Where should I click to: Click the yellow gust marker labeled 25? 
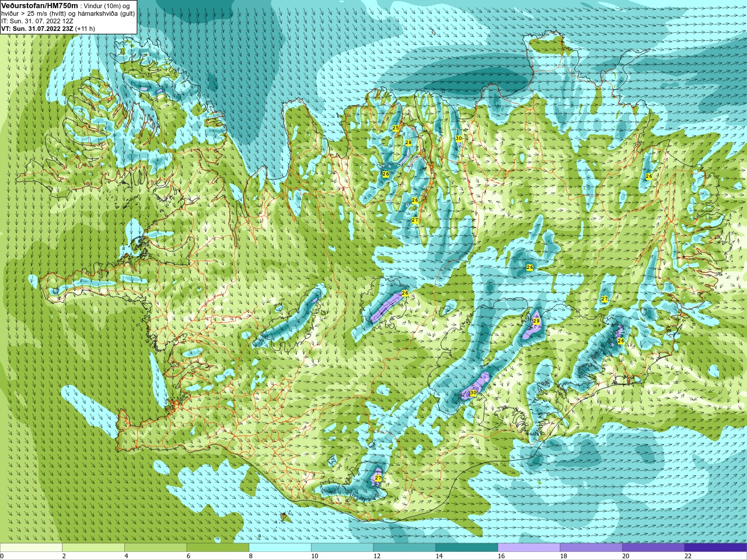pos(395,128)
